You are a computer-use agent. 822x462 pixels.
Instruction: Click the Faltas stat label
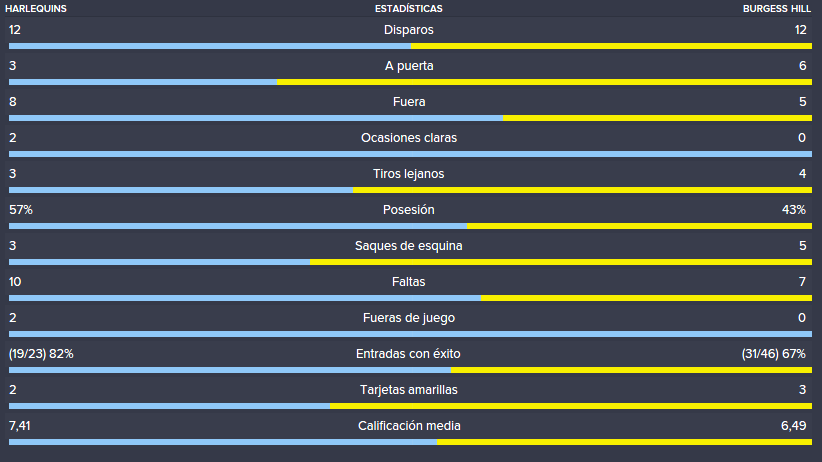408,282
